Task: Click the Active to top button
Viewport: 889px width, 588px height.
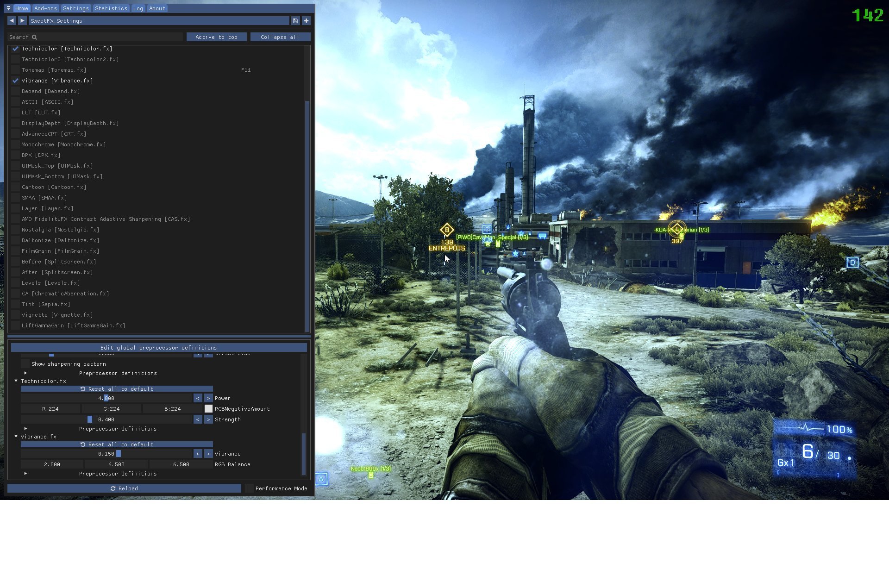Action: [x=216, y=37]
